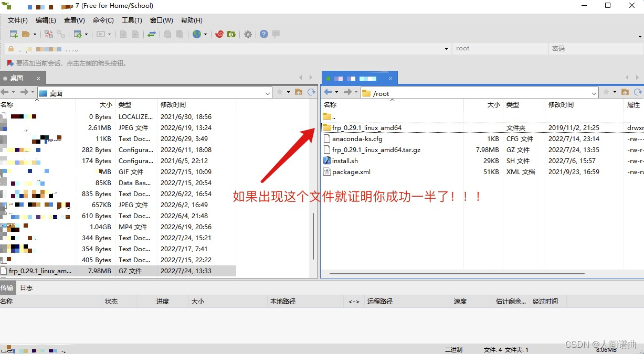
Task: Expand the back button history dropdown
Action: pos(337,93)
